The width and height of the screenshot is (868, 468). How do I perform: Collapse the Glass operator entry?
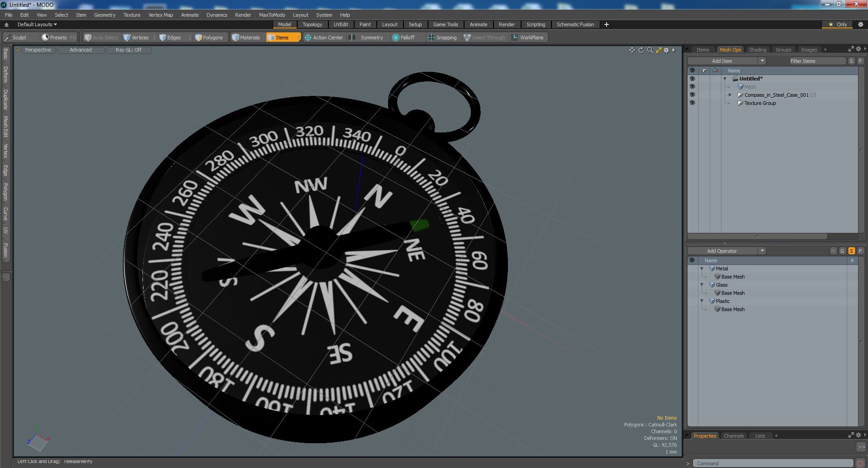click(702, 285)
